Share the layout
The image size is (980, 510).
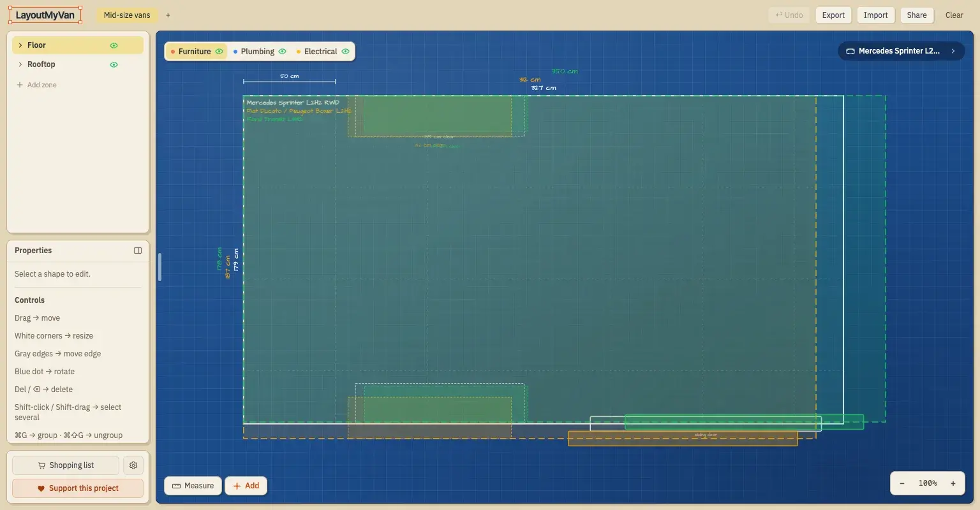coord(917,15)
